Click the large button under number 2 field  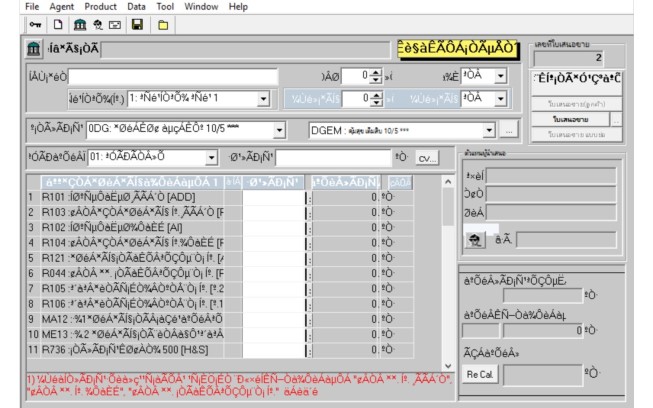coord(577,82)
